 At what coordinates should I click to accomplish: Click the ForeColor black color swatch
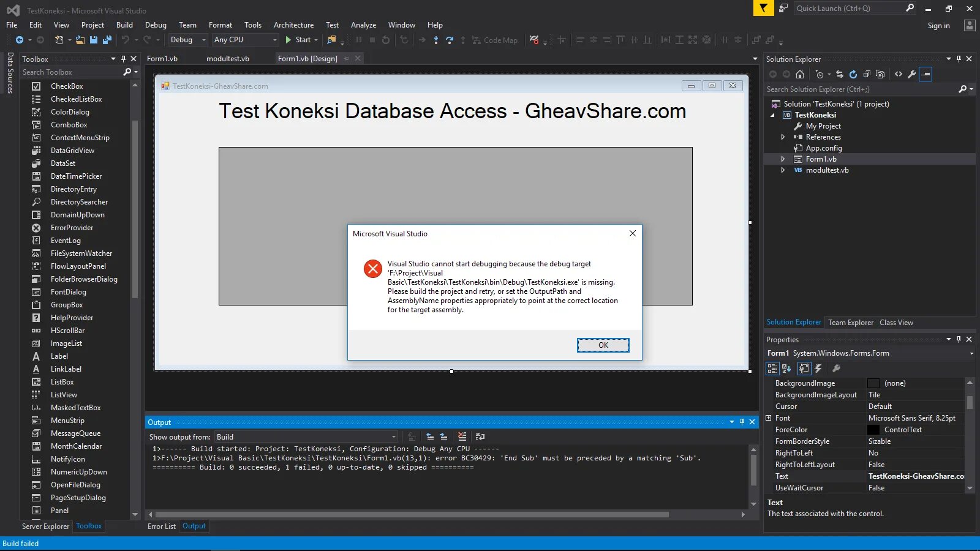click(x=873, y=430)
